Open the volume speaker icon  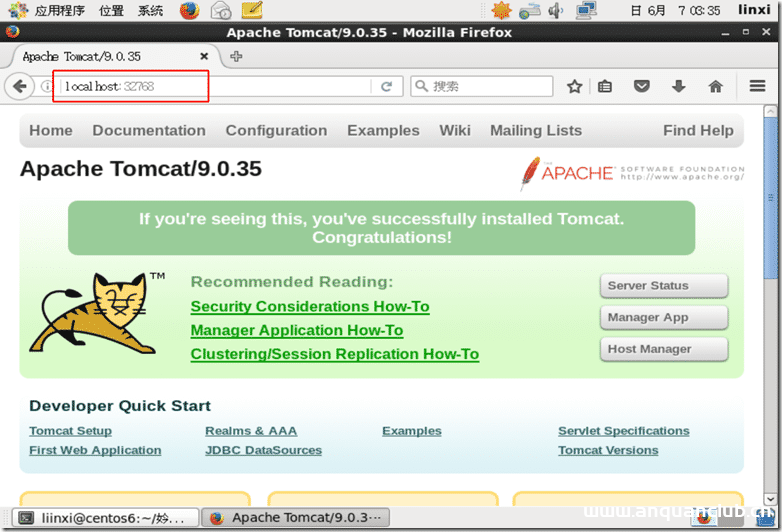(555, 10)
